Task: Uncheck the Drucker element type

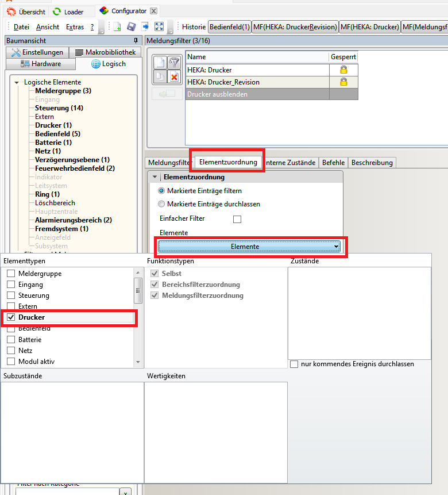Action: [x=11, y=317]
